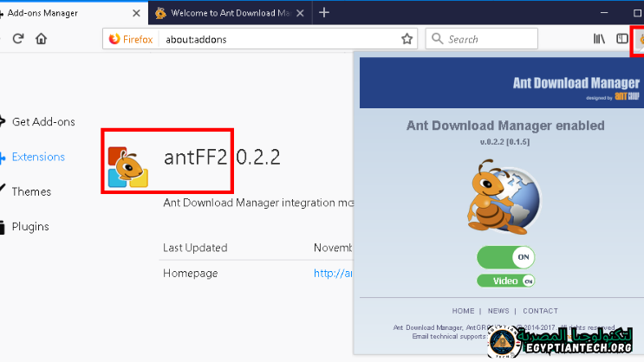The width and height of the screenshot is (644, 362).
Task: Close the Welcome to Ant Download Manager tab
Action: pos(300,13)
